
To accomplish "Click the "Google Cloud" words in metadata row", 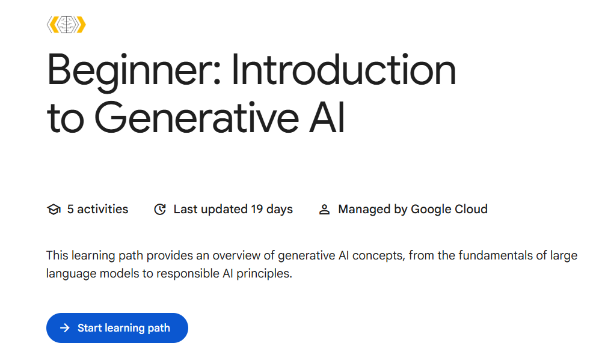I will tap(449, 210).
